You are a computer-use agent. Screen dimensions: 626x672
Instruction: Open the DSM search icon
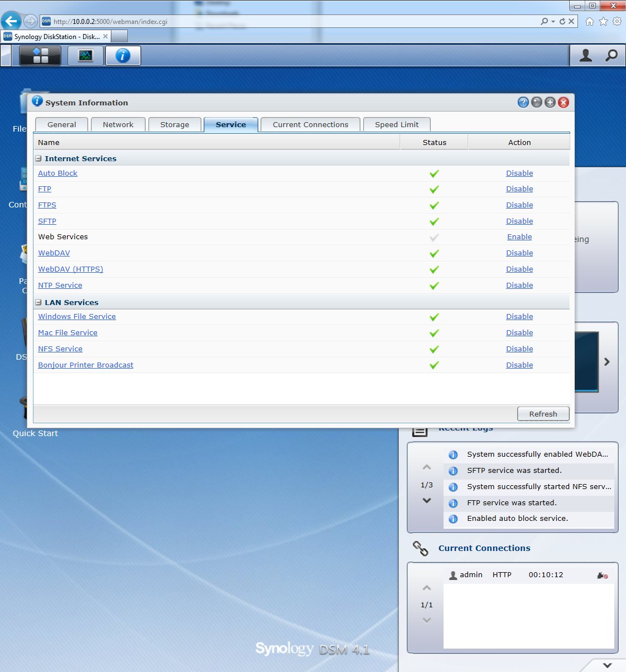[611, 56]
